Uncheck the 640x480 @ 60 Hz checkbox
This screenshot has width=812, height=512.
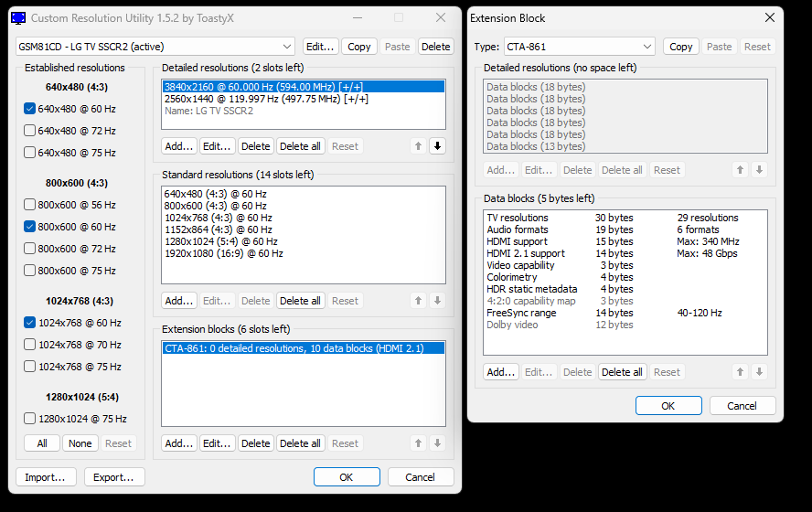tap(30, 109)
